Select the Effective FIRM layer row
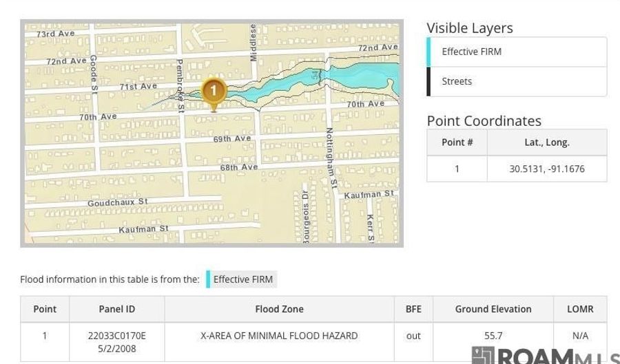The image size is (620, 364). click(x=517, y=52)
